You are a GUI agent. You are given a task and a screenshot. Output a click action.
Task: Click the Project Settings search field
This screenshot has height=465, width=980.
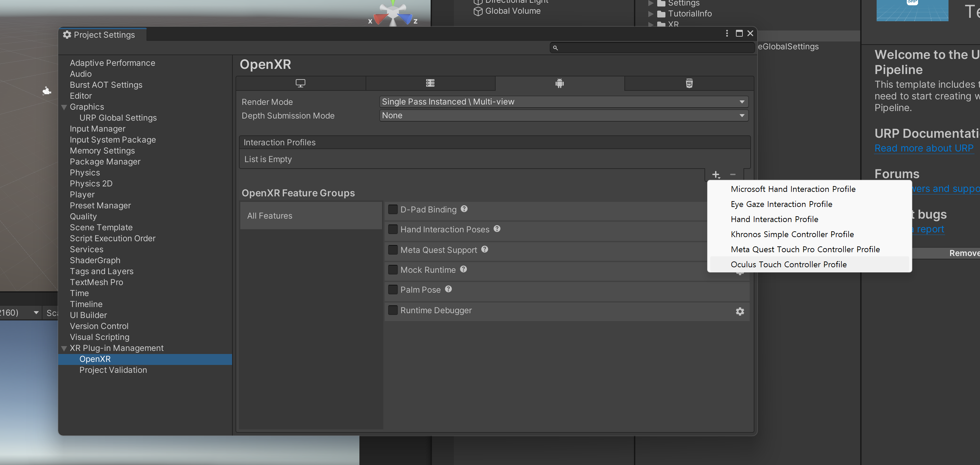652,48
